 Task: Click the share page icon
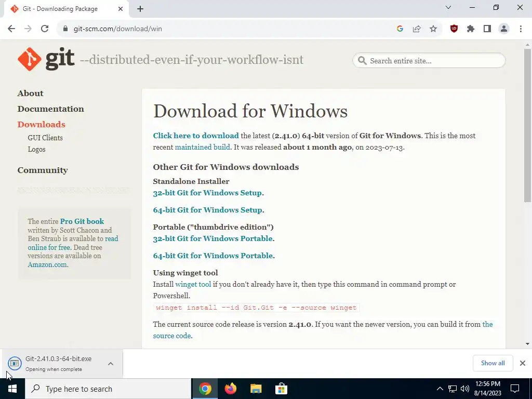pos(417,29)
